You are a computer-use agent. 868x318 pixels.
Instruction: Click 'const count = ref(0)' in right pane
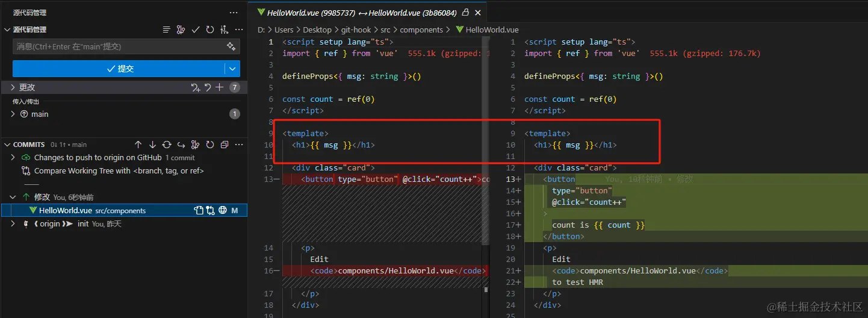[571, 99]
